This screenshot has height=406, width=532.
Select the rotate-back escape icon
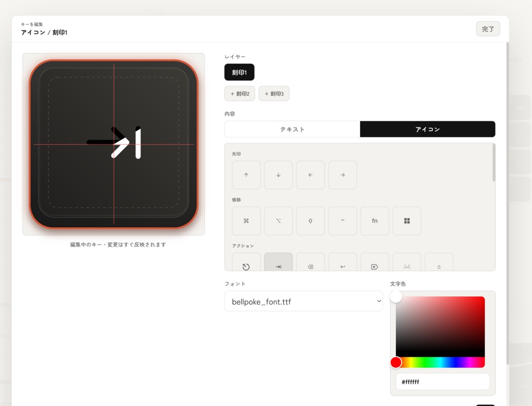pyautogui.click(x=246, y=262)
